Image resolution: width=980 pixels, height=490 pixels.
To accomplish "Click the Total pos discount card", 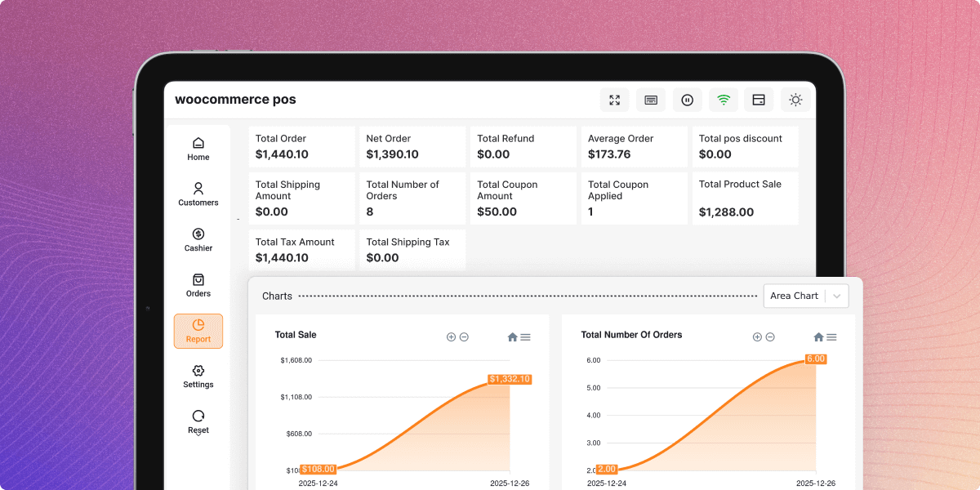I will point(745,147).
